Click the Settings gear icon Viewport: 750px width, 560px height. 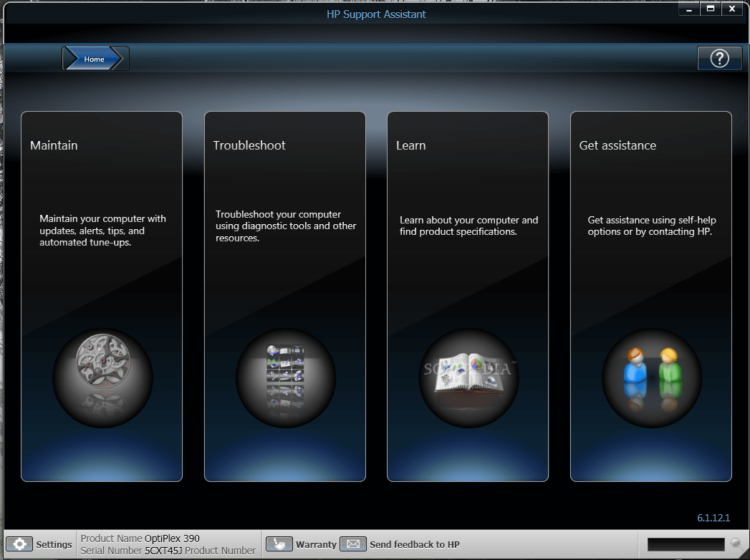19,544
